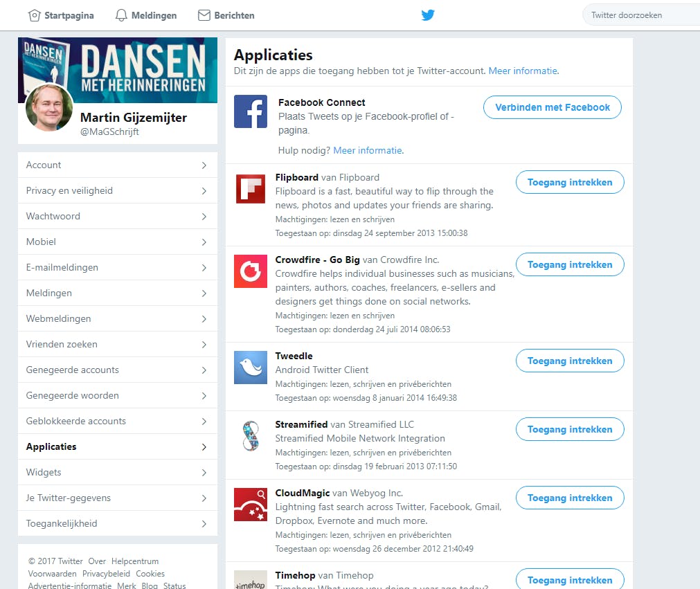Viewport: 700px width, 589px height.
Task: Revoke Flipboard access via Toegang intrekken
Action: tap(569, 182)
